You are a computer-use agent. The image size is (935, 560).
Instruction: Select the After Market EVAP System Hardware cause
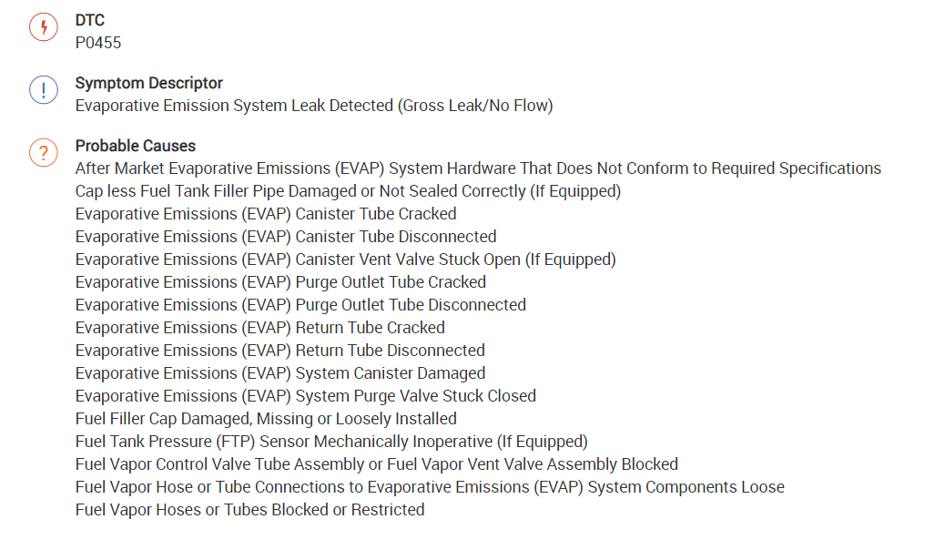click(478, 168)
